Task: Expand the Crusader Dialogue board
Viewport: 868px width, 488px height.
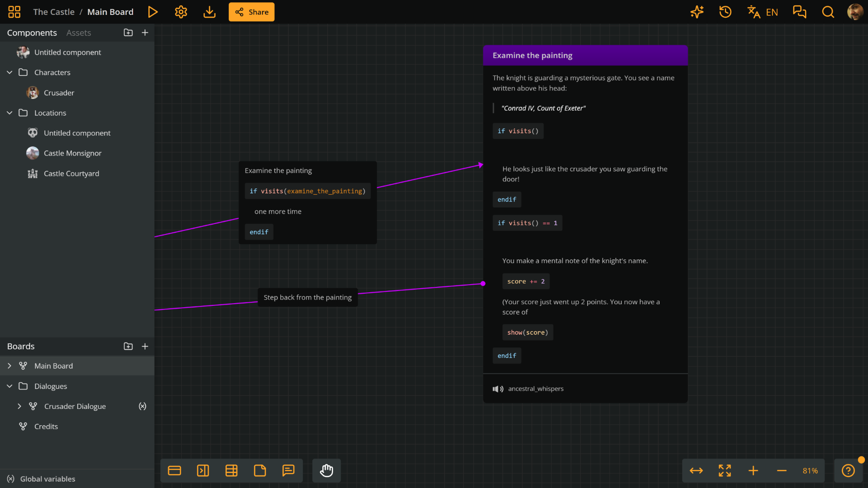Action: (x=19, y=407)
